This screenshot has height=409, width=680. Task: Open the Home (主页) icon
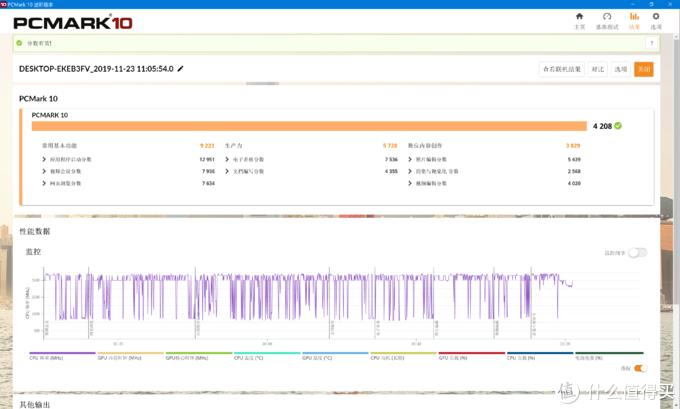(580, 19)
